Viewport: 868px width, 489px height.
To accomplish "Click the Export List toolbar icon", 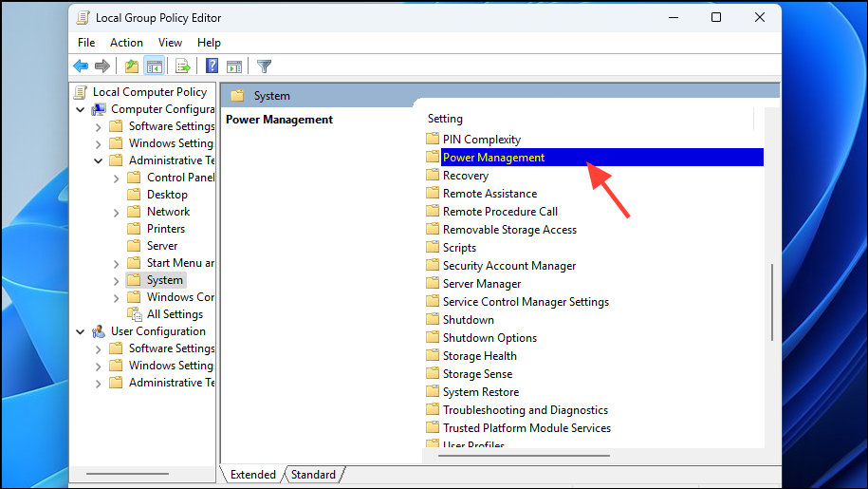I will coord(183,66).
